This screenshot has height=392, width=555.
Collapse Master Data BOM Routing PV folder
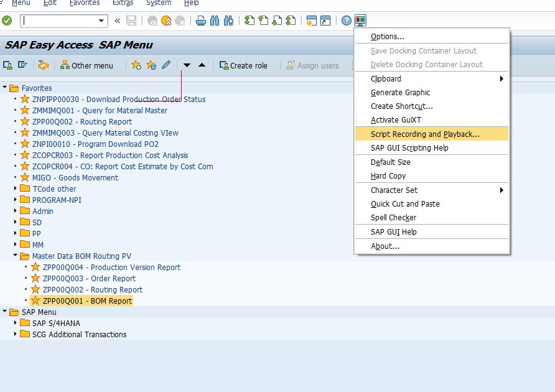(15, 255)
